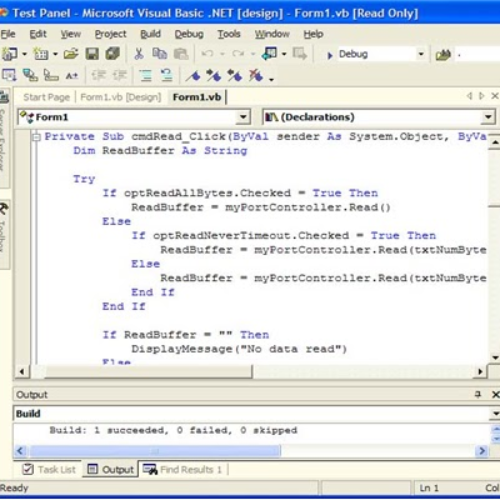Toggle bookmark flag icon in text toolbar

(x=193, y=76)
